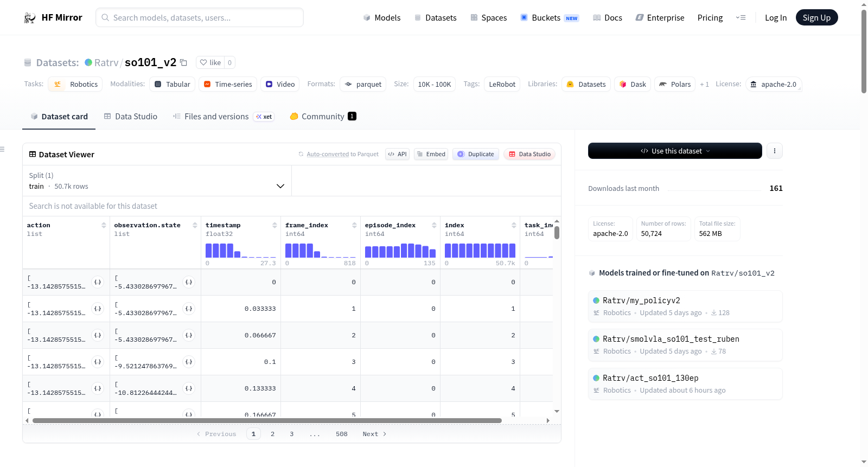Click the Duplicate button

(476, 154)
